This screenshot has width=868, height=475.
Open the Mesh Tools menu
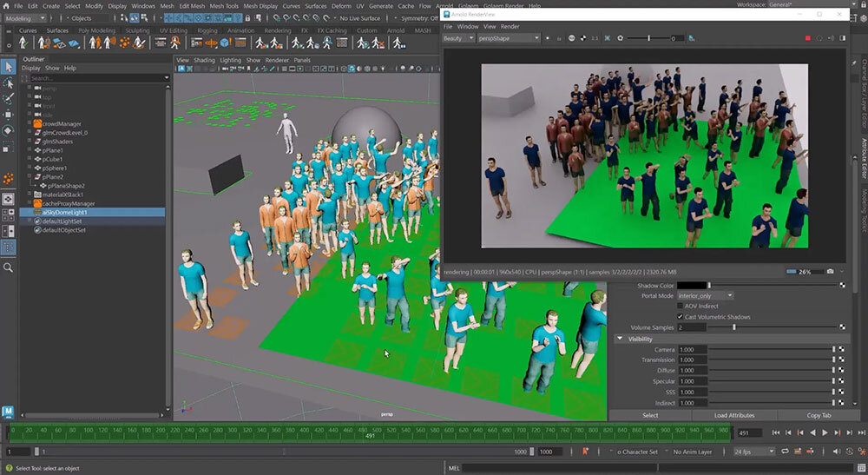pyautogui.click(x=224, y=6)
